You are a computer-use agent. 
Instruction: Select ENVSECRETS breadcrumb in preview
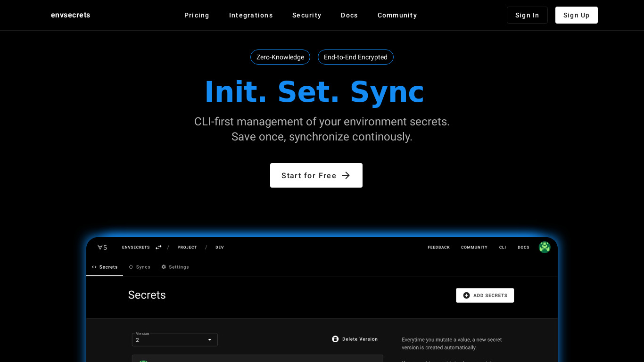click(x=136, y=247)
